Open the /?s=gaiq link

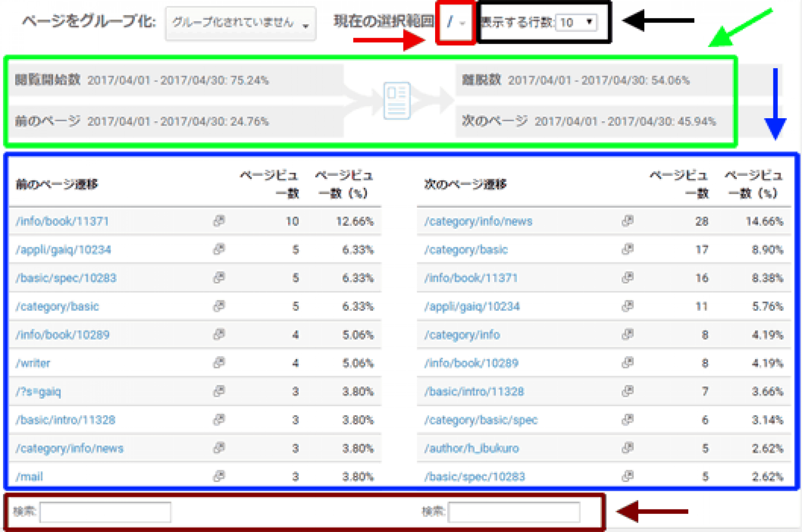(x=39, y=392)
